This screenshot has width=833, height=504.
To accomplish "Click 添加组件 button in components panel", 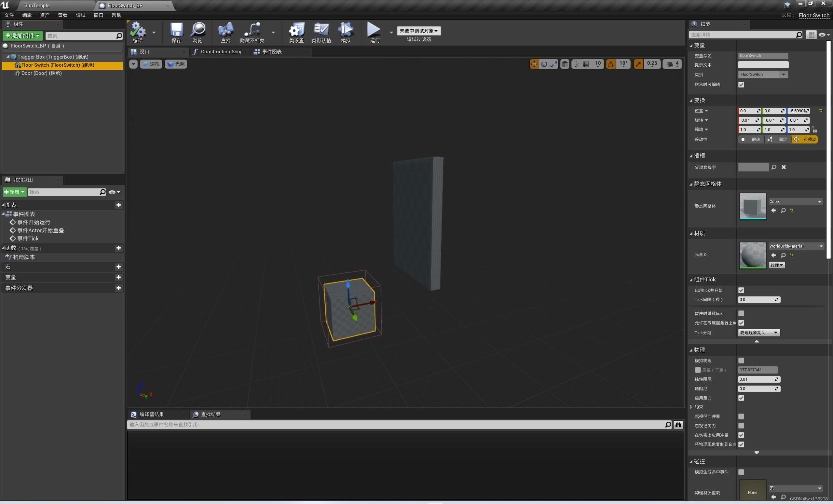I will pyautogui.click(x=22, y=36).
